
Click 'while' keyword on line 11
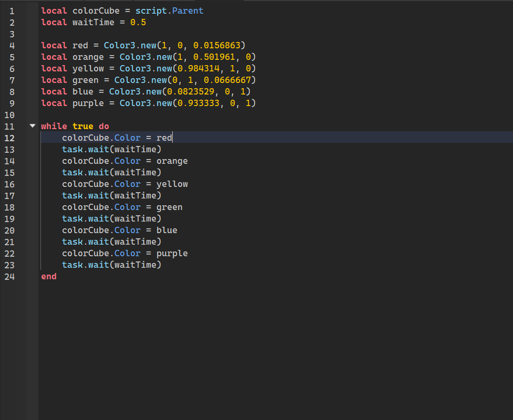click(54, 126)
